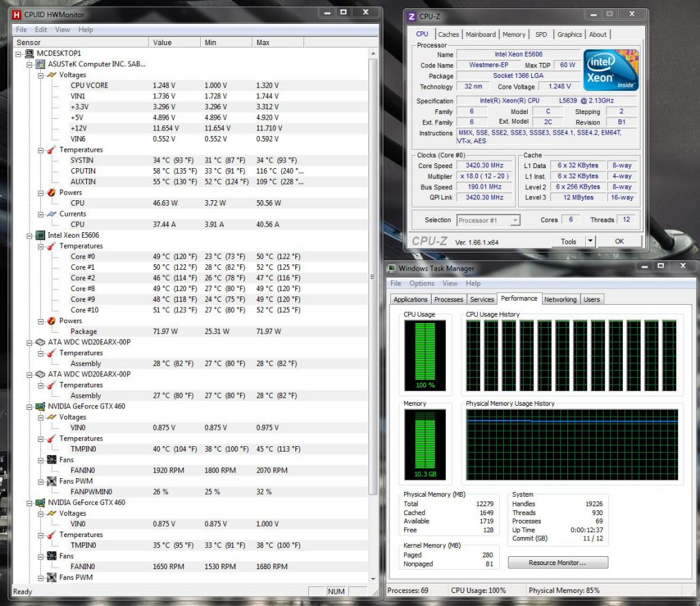Click the Voltages icon above VIN0 0.975 V

click(x=52, y=417)
